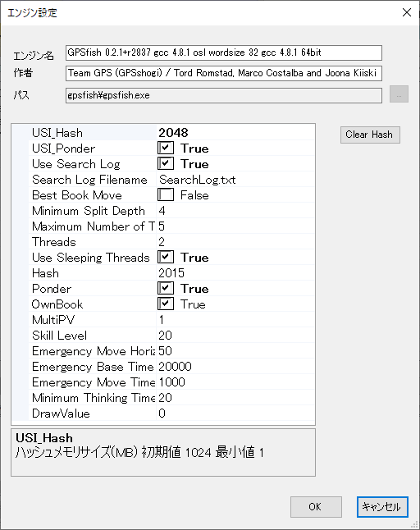420x530 pixels.
Task: Click the engine name text field
Action: coord(224,53)
